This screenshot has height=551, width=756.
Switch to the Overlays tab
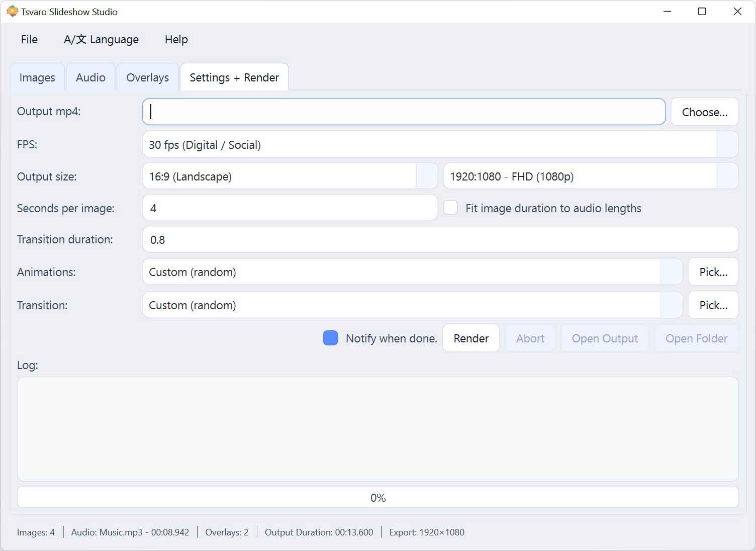point(147,77)
